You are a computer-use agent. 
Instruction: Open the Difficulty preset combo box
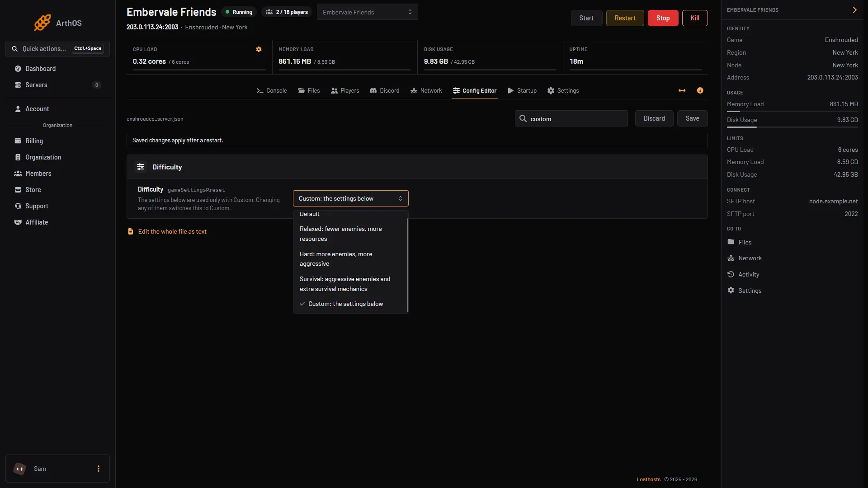click(350, 198)
